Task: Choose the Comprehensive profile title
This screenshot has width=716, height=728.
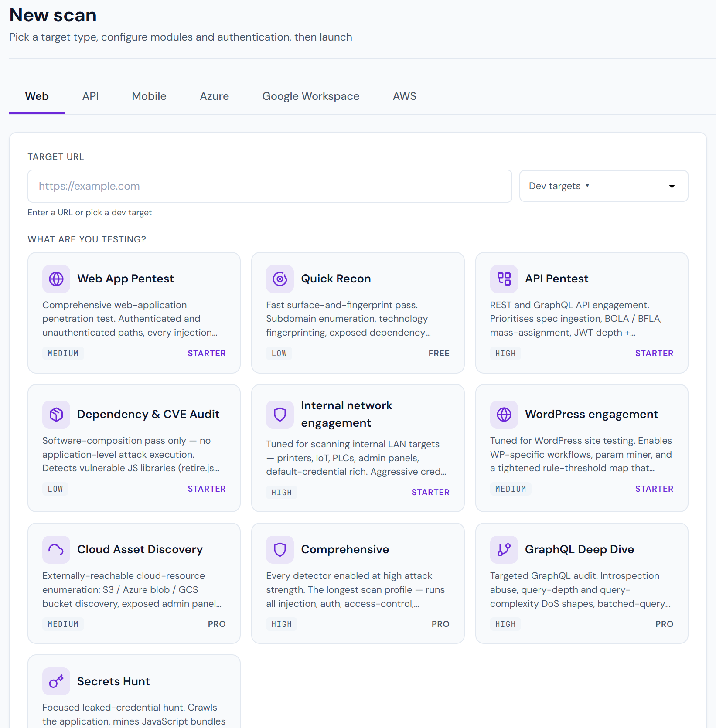Action: (x=345, y=549)
